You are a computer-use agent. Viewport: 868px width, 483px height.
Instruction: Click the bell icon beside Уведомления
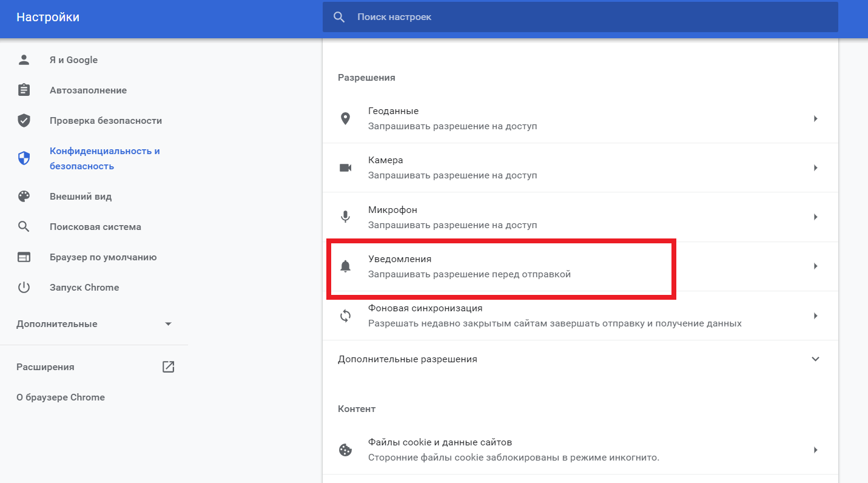345,266
